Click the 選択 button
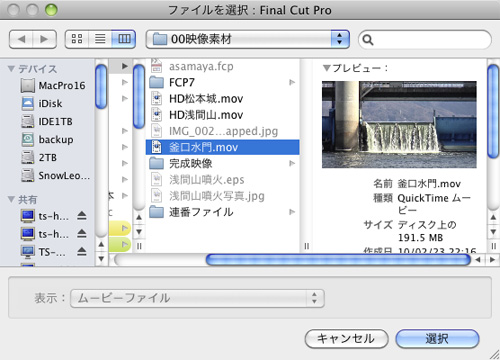Screen dimensions: 500x360 coord(437,339)
